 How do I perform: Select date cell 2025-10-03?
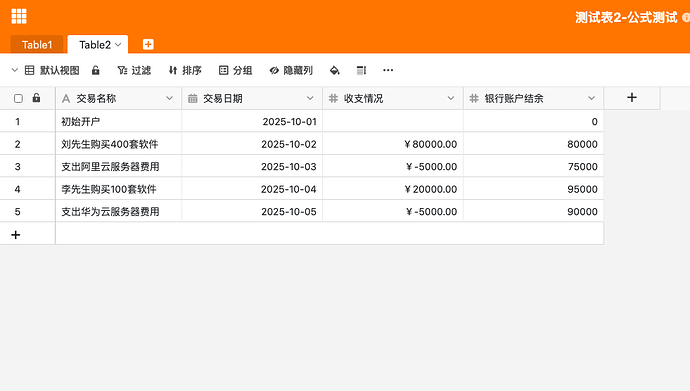coord(252,166)
